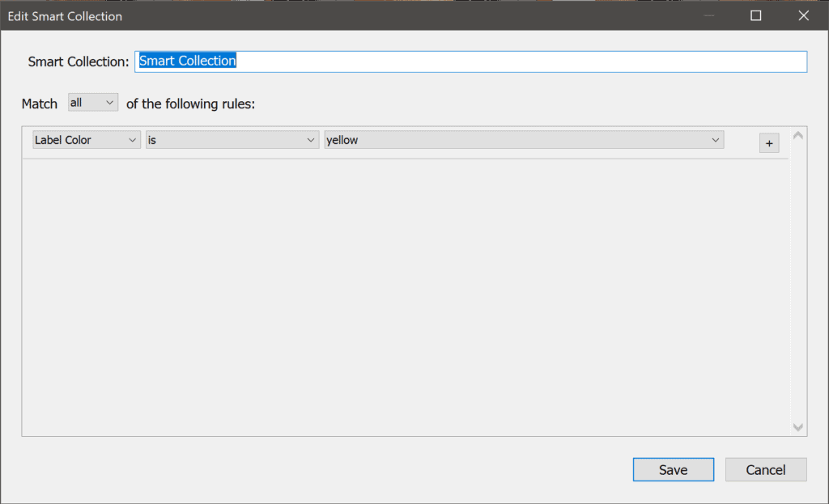
Task: Click the scroll down arrow in rules list
Action: point(797,427)
